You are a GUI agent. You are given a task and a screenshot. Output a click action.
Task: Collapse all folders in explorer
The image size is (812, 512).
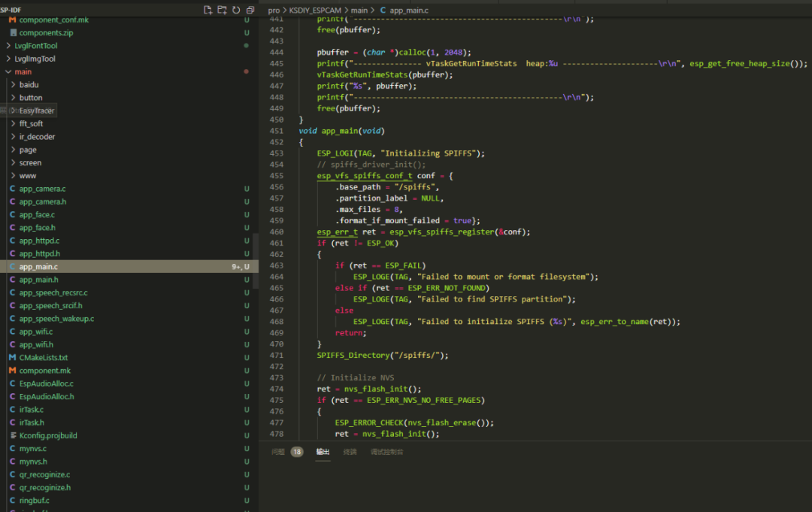(x=250, y=10)
